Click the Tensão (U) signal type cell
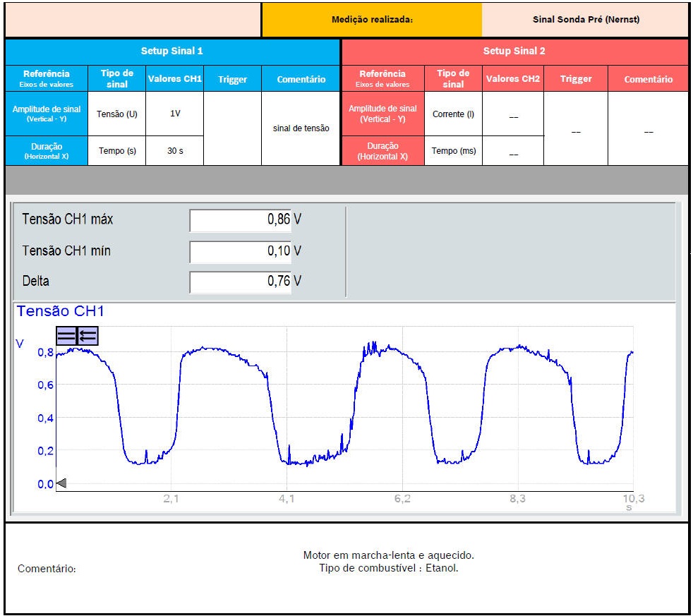693x616 pixels. coord(116,114)
